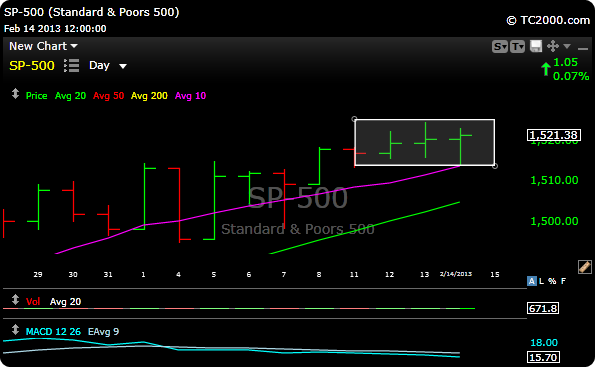595x367 pixels.
Task: Open the watchlist symbol list icon
Action: tap(72, 66)
